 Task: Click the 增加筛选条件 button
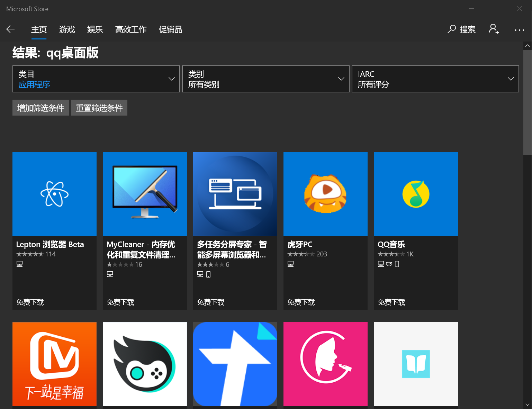pos(40,108)
